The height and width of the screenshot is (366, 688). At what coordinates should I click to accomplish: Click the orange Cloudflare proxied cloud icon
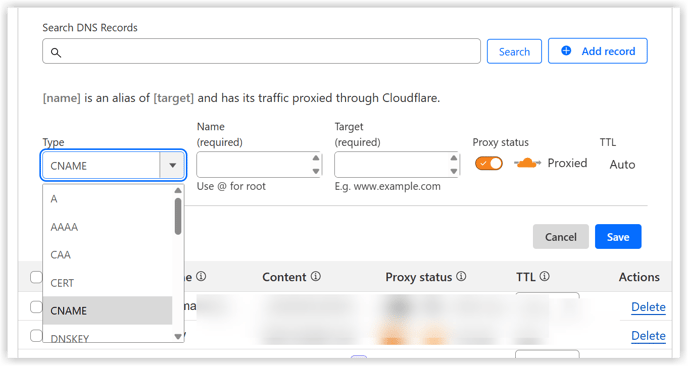point(527,163)
